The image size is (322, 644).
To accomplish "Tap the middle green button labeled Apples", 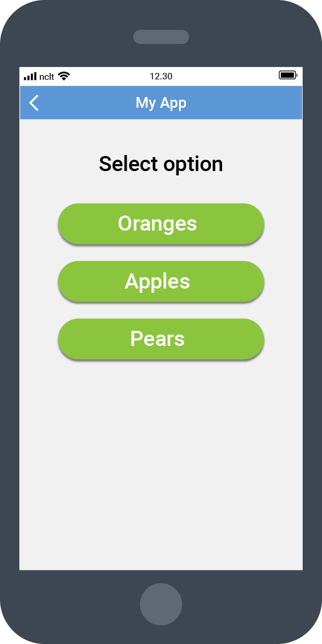I will coord(161,281).
